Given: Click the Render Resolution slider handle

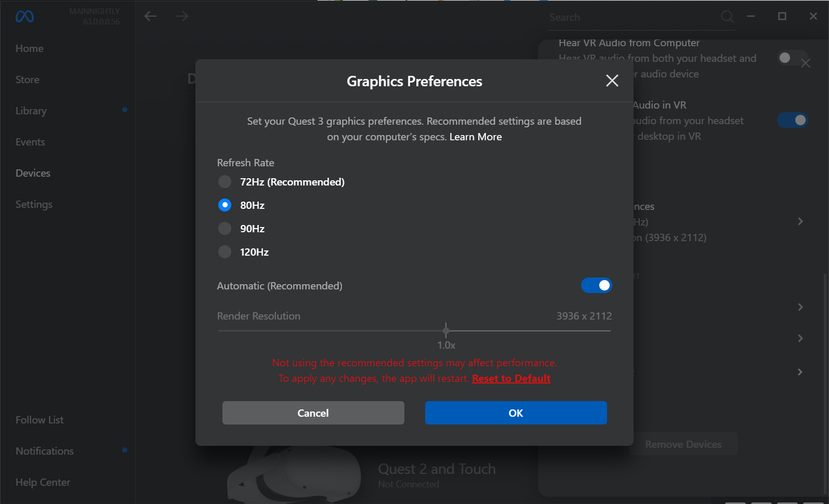Looking at the screenshot, I should tap(446, 330).
